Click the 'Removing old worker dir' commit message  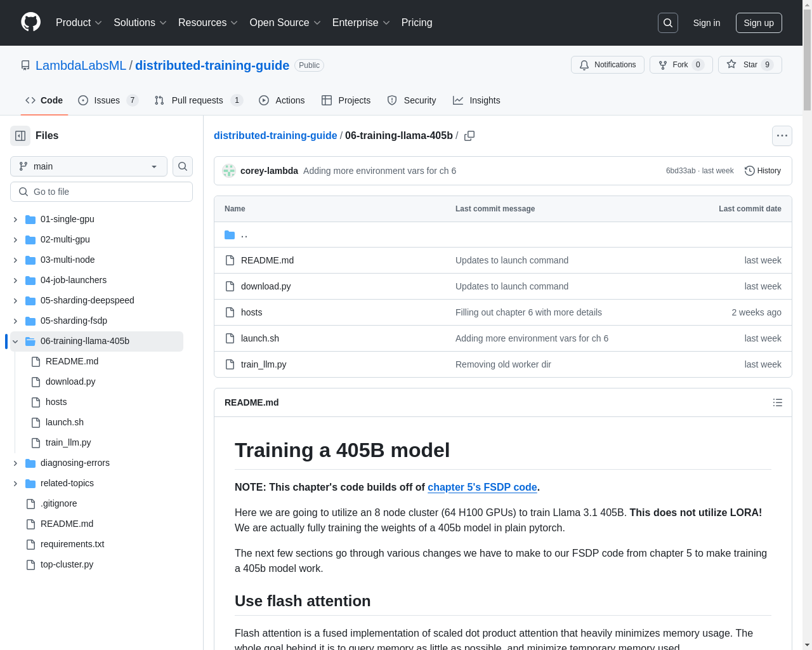(503, 364)
